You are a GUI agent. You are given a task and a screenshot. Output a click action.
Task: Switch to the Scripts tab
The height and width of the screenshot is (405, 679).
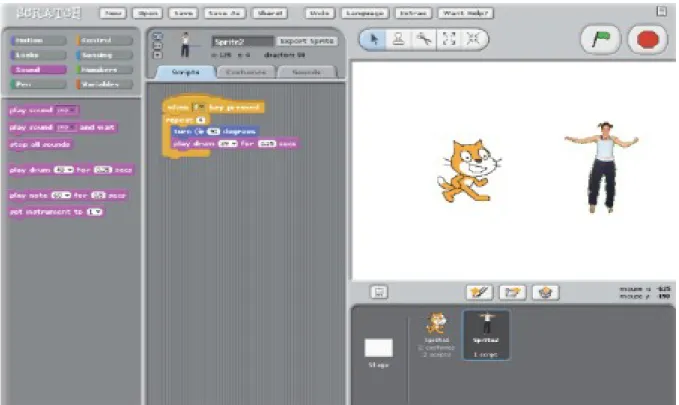(x=185, y=72)
